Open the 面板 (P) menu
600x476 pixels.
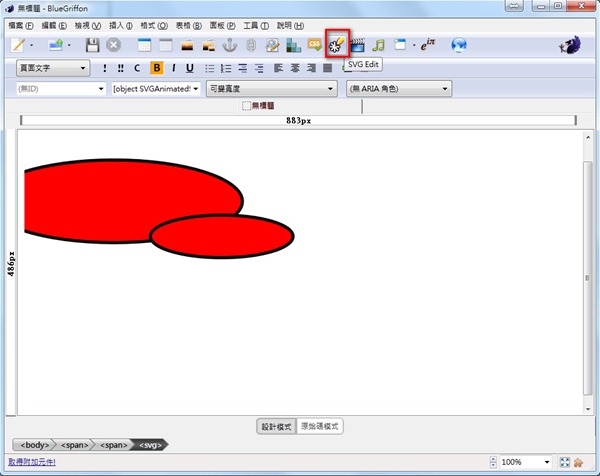[222, 26]
